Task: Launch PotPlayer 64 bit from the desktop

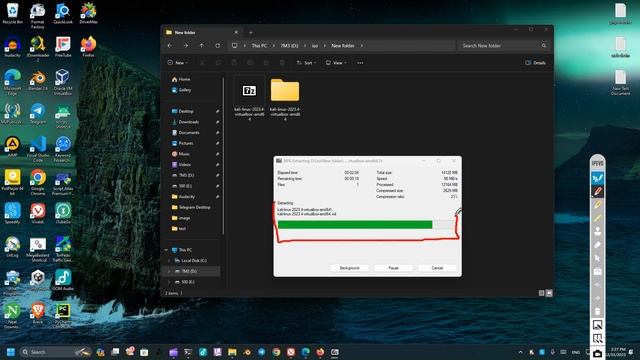Action: [12, 183]
